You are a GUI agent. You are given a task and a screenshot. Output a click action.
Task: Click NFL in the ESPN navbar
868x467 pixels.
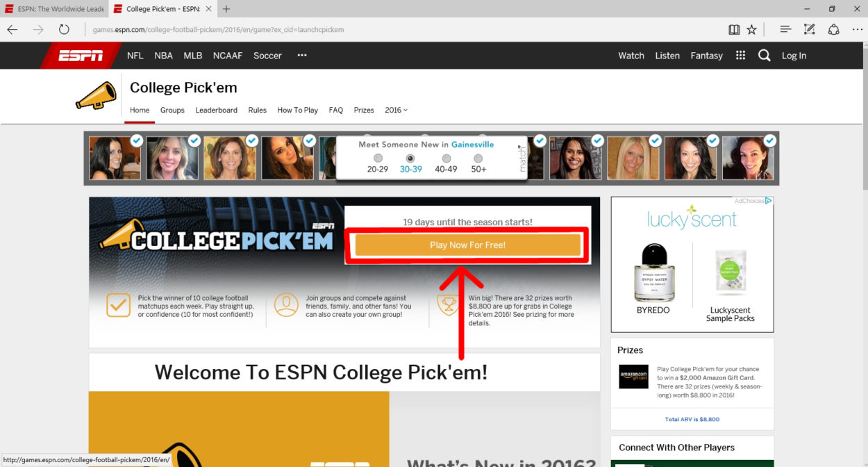coord(135,56)
